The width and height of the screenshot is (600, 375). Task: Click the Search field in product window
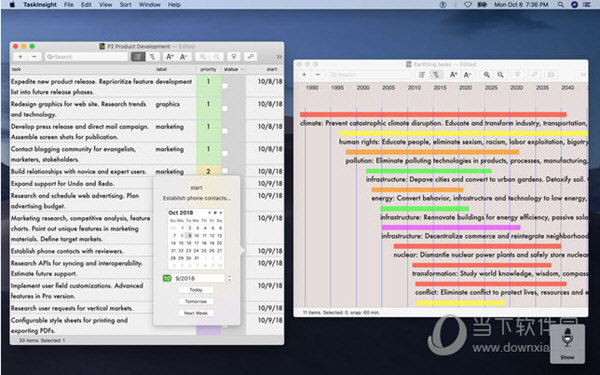coord(86,57)
